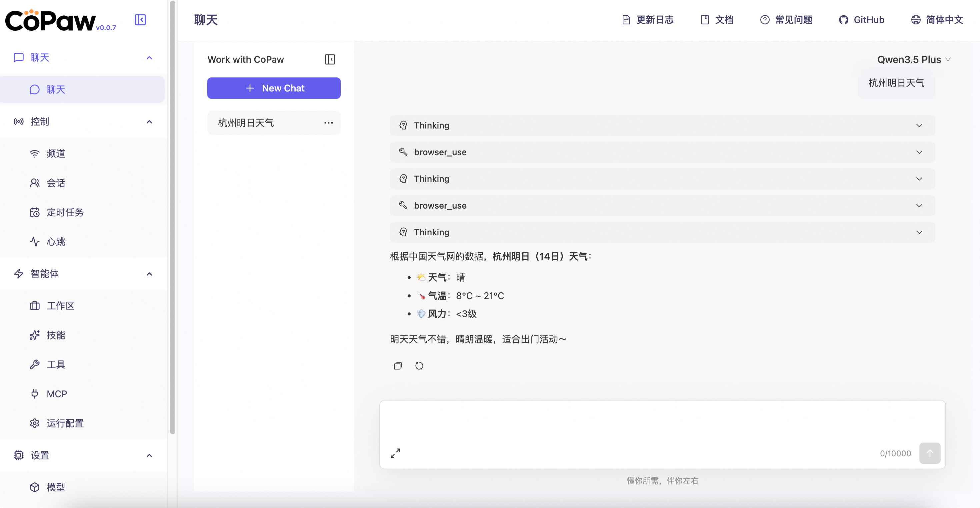Start a New Chat

pos(274,88)
